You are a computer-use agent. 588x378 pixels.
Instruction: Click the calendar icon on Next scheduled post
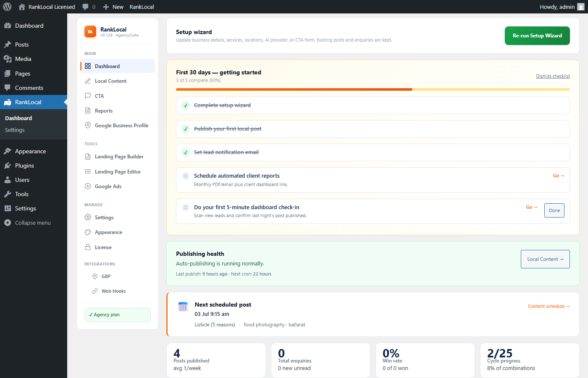(x=183, y=307)
